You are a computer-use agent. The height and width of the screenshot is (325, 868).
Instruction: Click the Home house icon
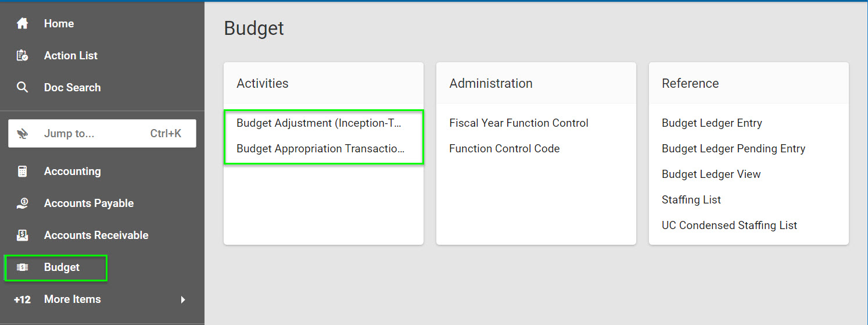22,24
